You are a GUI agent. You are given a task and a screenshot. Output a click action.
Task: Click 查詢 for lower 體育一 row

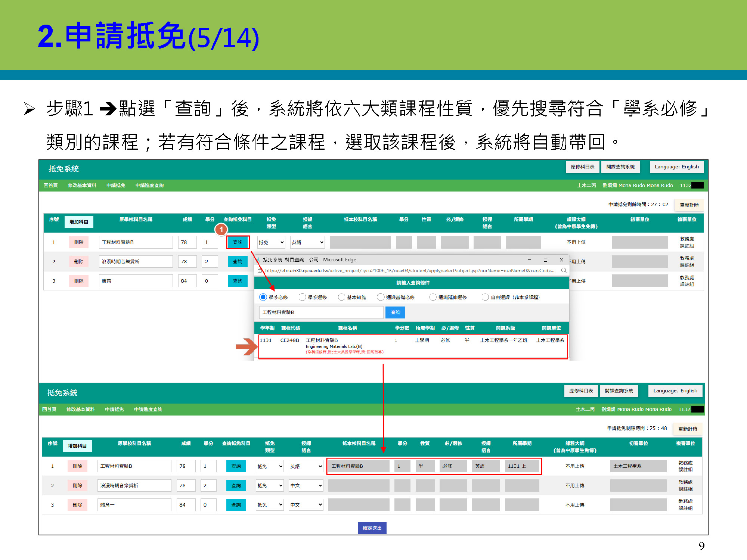(x=236, y=505)
